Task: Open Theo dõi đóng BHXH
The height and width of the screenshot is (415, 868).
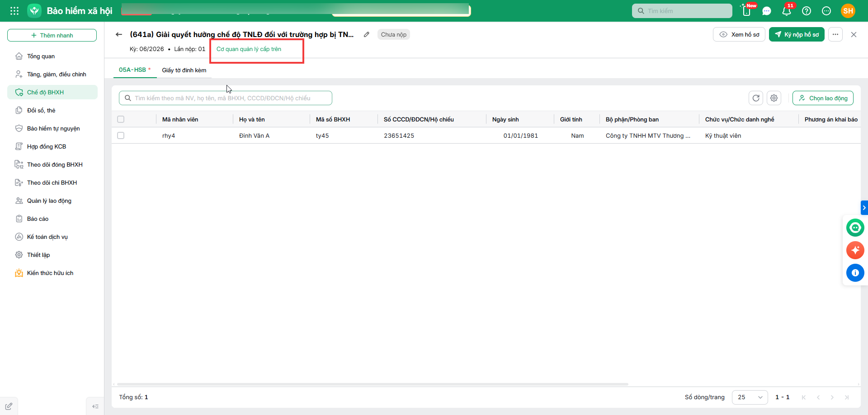Action: click(x=52, y=164)
